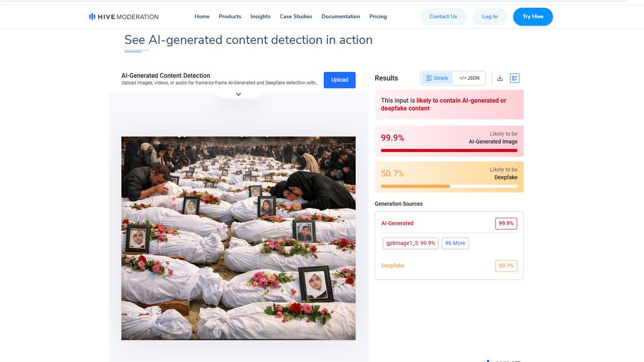Image resolution: width=644 pixels, height=362 pixels.
Task: Download the detection results
Action: [x=500, y=78]
